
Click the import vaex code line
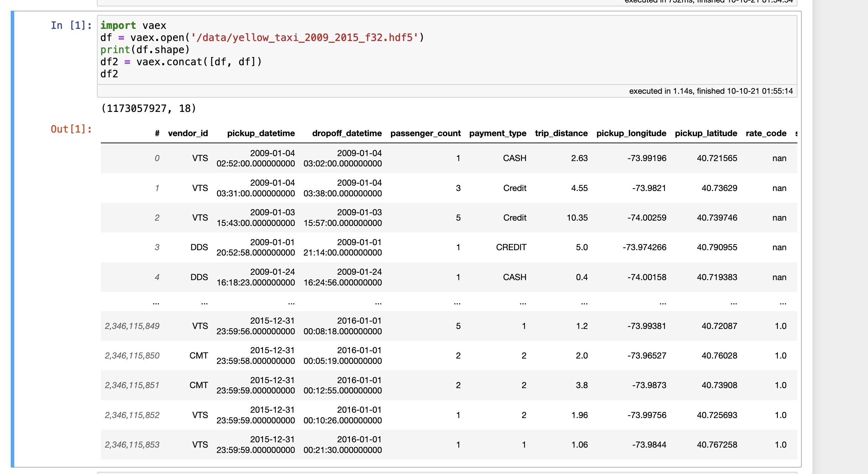(133, 25)
